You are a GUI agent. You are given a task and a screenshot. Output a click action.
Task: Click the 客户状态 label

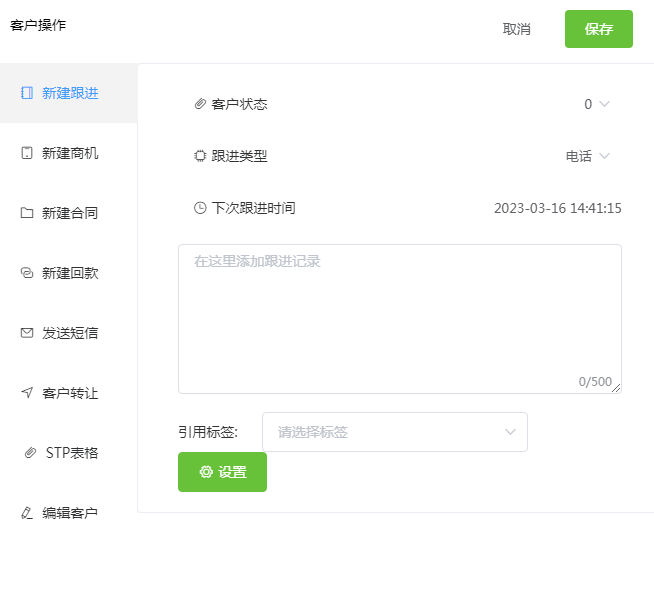[x=239, y=104]
